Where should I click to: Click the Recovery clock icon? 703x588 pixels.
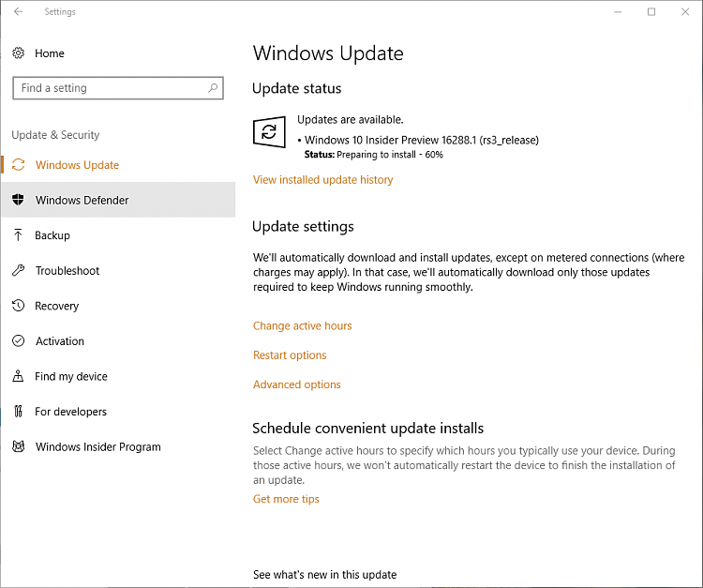point(18,306)
